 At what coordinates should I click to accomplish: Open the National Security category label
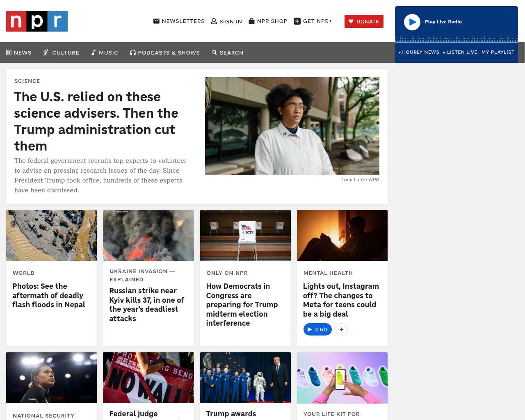(x=43, y=415)
